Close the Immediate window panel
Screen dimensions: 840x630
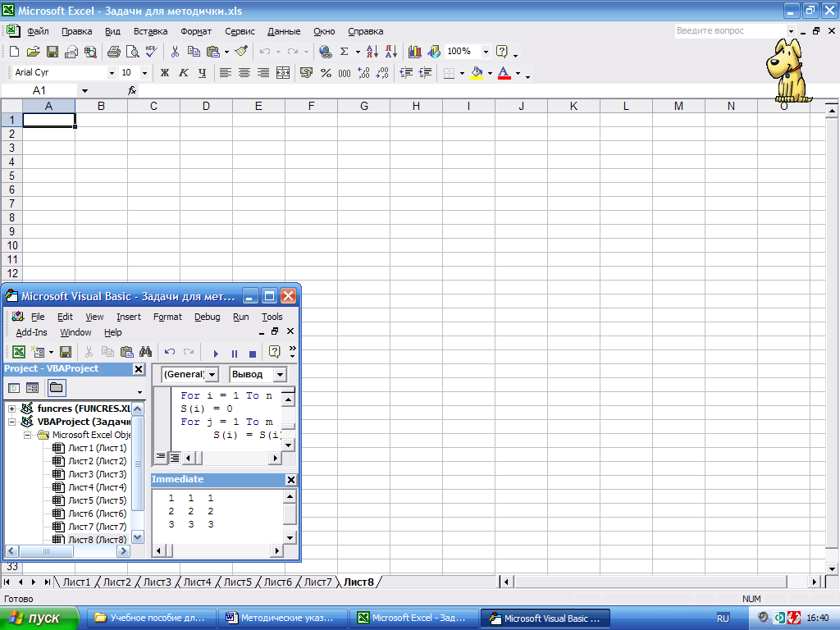[x=291, y=479]
